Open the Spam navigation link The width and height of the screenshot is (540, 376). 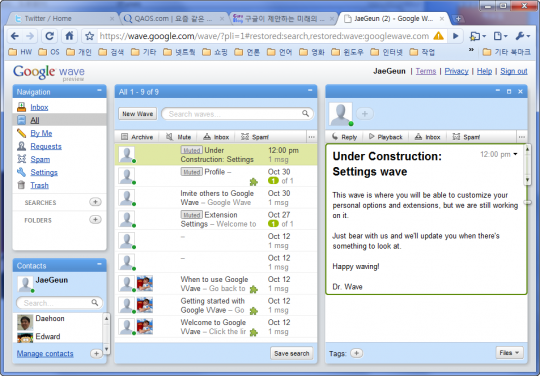(x=40, y=159)
